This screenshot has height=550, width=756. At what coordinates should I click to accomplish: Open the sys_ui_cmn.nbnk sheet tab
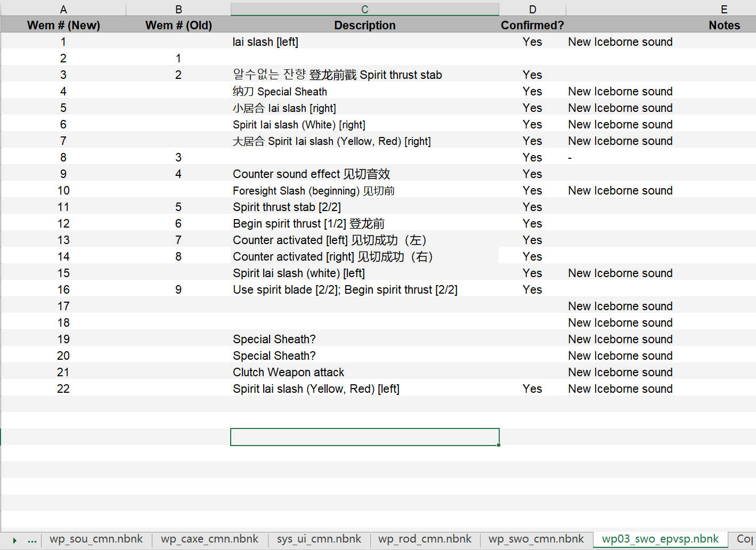coord(319,539)
